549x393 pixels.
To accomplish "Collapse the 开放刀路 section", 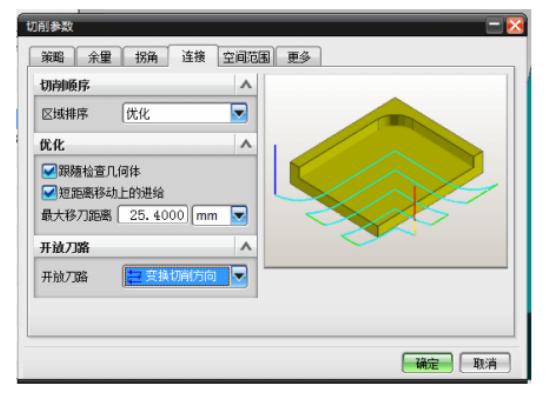I will click(x=246, y=247).
